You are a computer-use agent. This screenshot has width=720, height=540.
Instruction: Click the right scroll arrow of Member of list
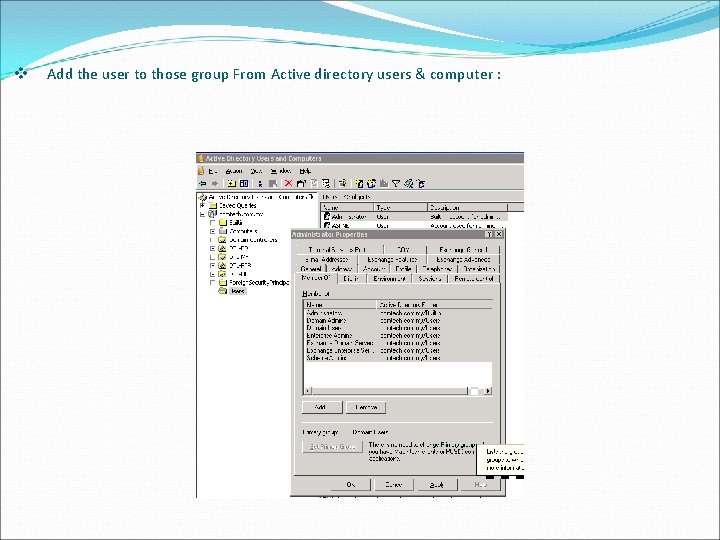[488, 391]
